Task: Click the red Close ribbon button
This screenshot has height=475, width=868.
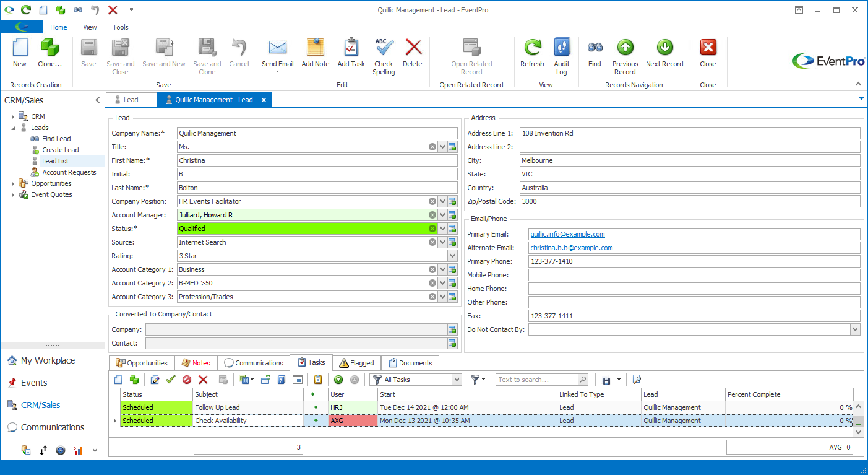Action: pyautogui.click(x=708, y=53)
